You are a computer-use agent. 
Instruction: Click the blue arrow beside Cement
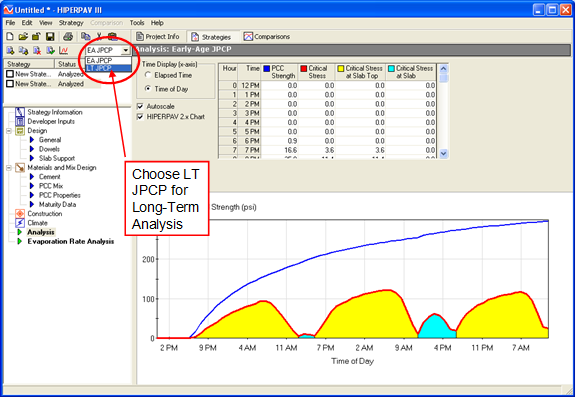(x=32, y=177)
